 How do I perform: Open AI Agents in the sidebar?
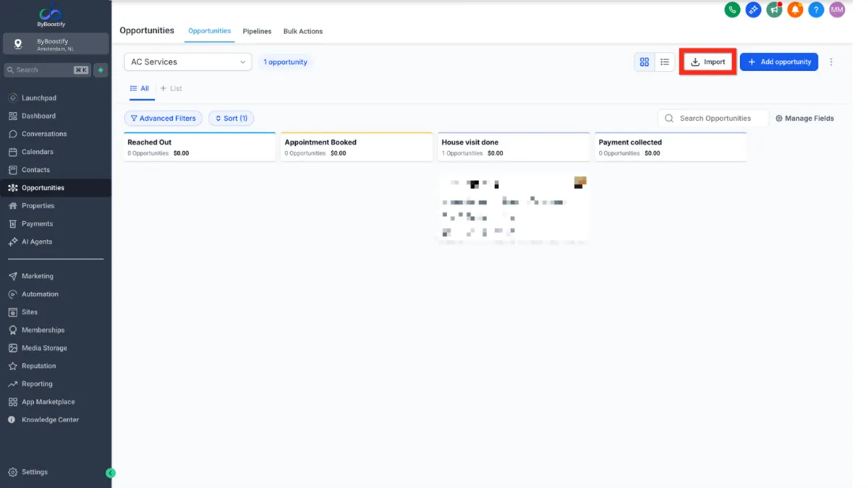[56, 242]
